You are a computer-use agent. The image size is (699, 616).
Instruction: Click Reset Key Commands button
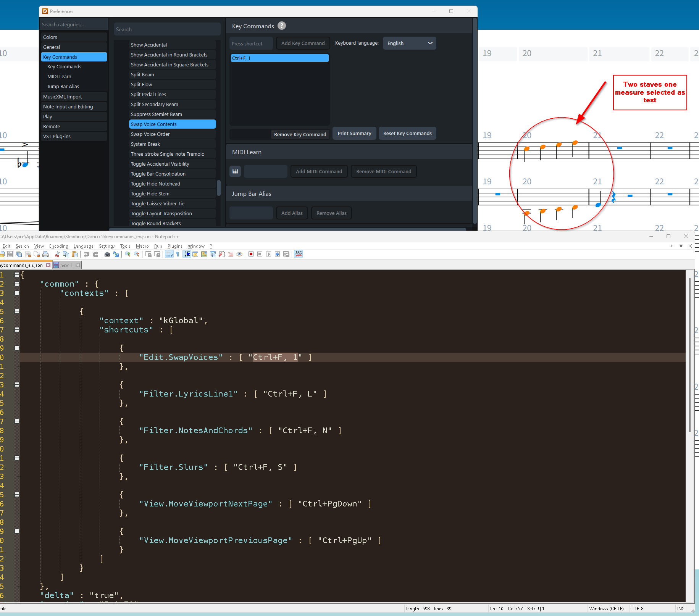(x=407, y=133)
